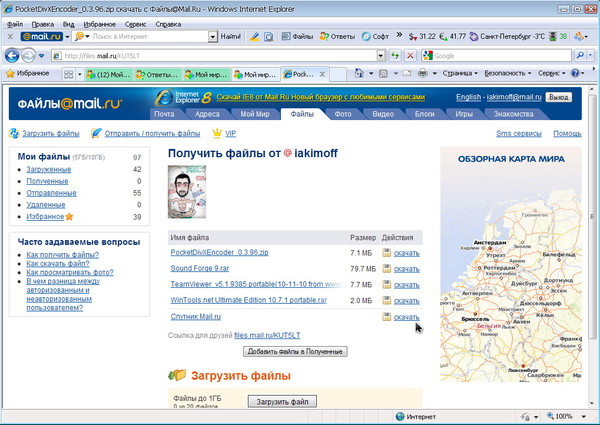Click the Home page house icon
The image size is (600, 425).
point(359,73)
